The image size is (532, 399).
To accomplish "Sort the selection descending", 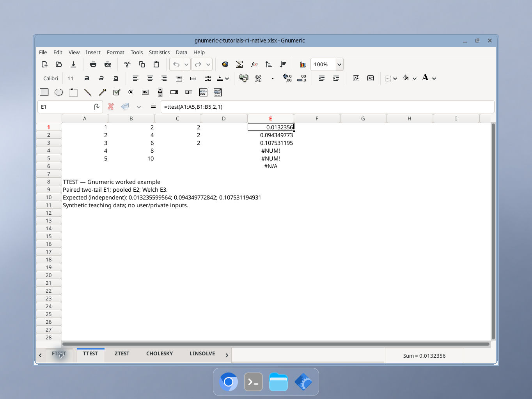I will coord(283,64).
